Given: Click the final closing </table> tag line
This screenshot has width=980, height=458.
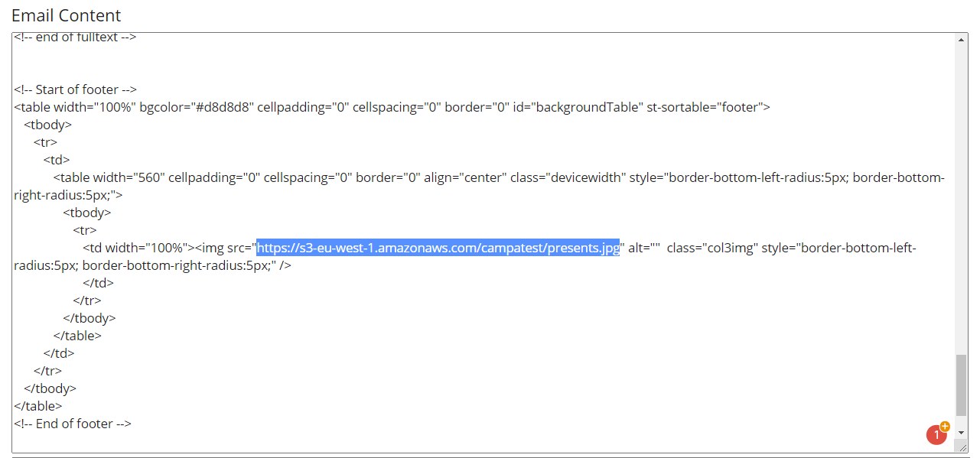Looking at the screenshot, I should click(x=38, y=406).
